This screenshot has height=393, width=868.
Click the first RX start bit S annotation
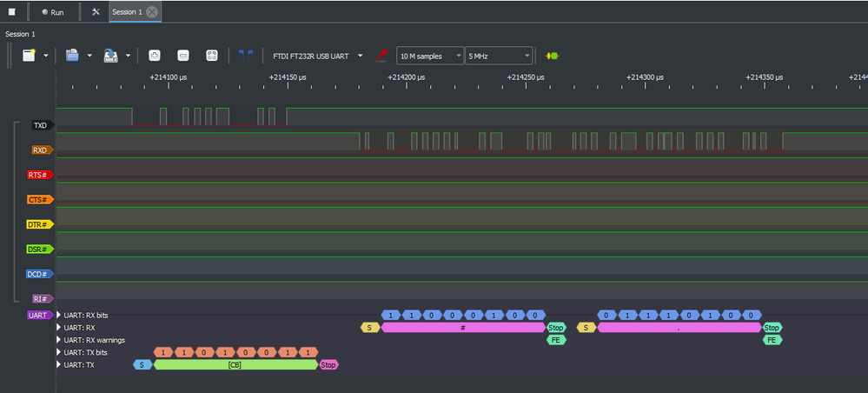370,328
